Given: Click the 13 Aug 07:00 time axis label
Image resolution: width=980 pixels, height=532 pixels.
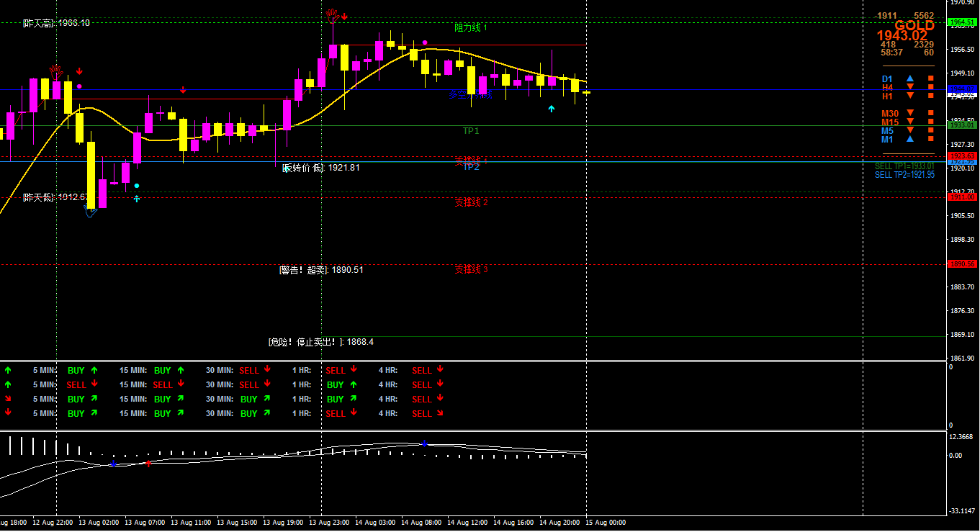Looking at the screenshot, I should point(145,523).
